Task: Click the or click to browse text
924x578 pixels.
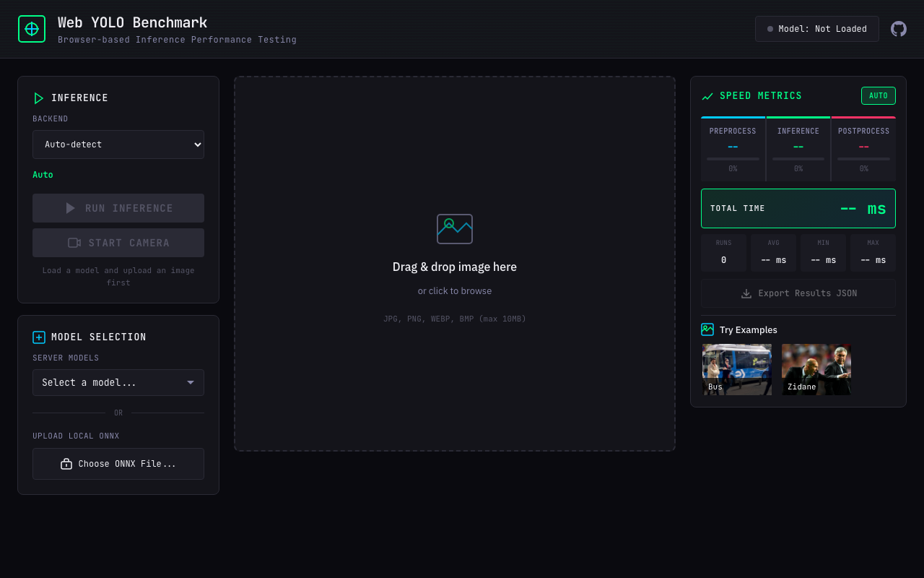Action: click(455, 291)
